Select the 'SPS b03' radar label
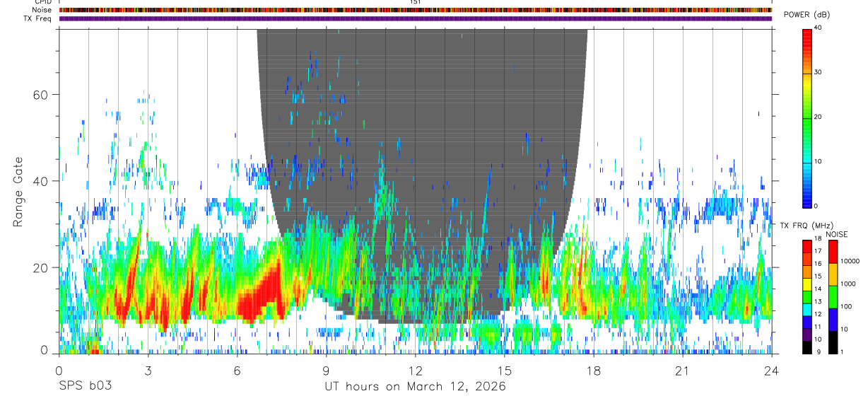 [85, 387]
